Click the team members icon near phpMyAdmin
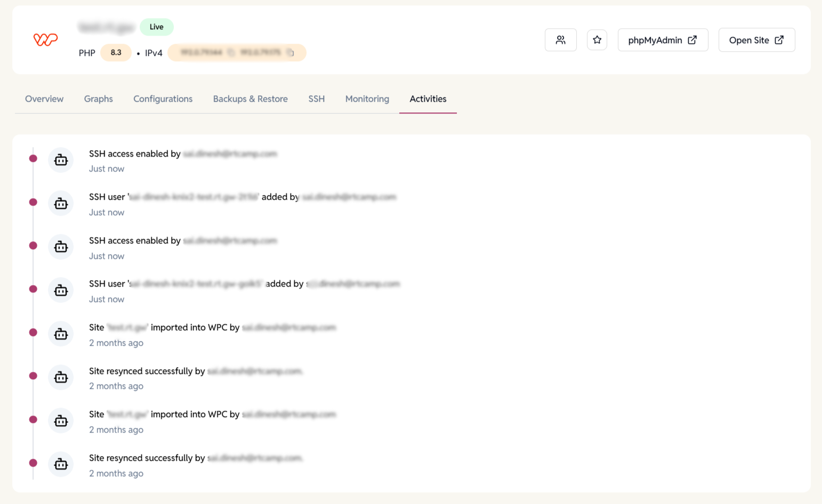822x504 pixels. [560, 39]
